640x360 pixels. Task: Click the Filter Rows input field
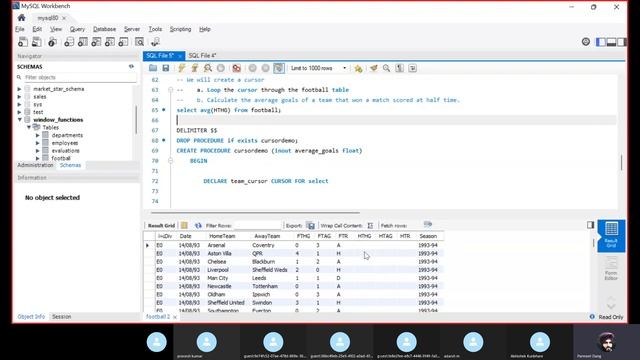(x=257, y=225)
